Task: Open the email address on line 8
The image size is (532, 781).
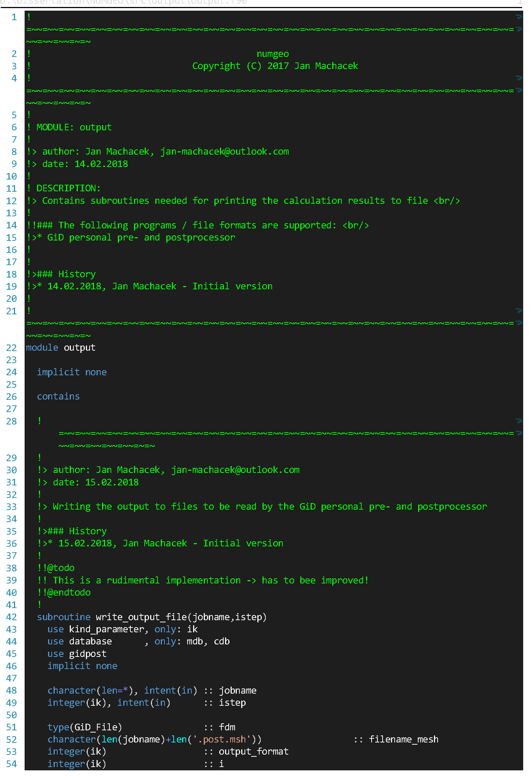Action: (224, 152)
